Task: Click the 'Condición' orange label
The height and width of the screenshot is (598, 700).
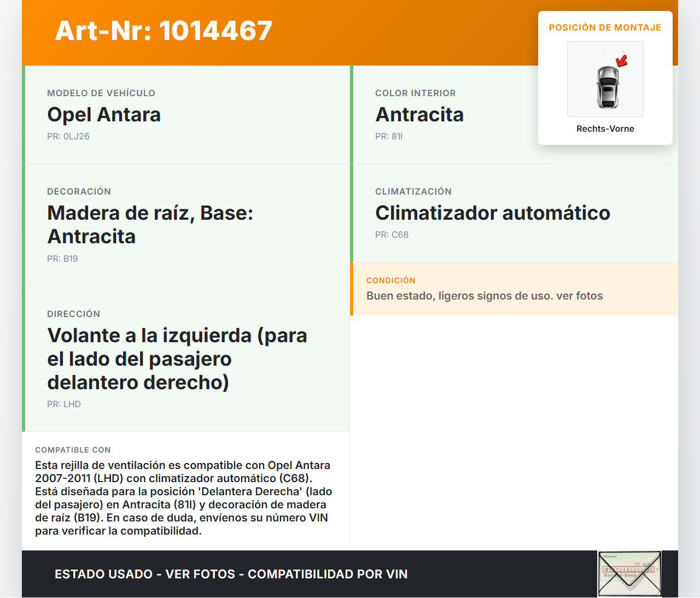Action: point(390,280)
